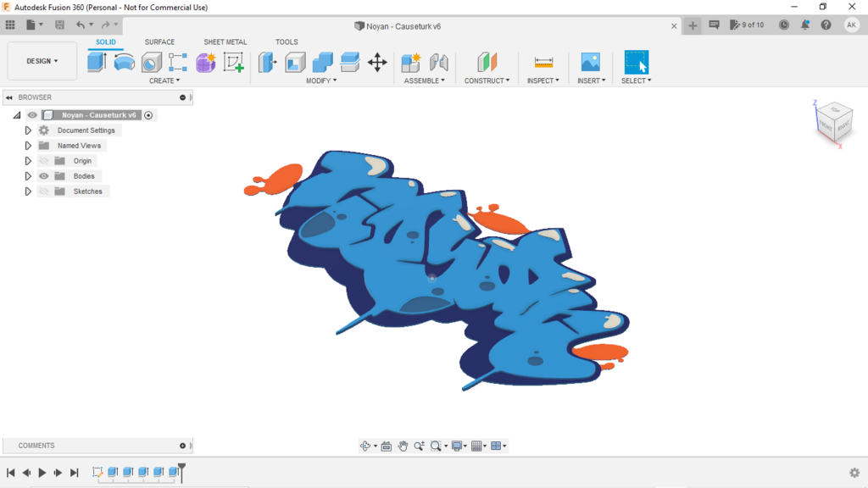Click the Measure tool icon
Screen dimensions: 868x488
(x=543, y=62)
